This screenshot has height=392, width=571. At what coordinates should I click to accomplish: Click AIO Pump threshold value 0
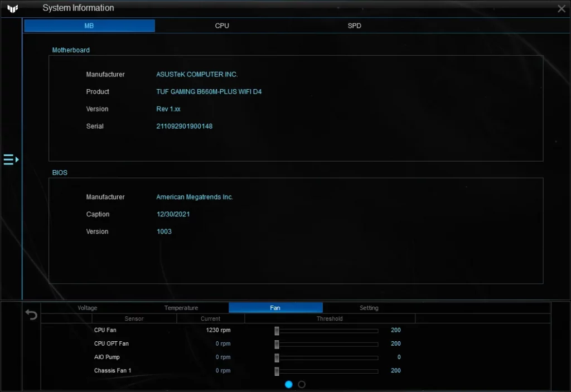(x=399, y=357)
